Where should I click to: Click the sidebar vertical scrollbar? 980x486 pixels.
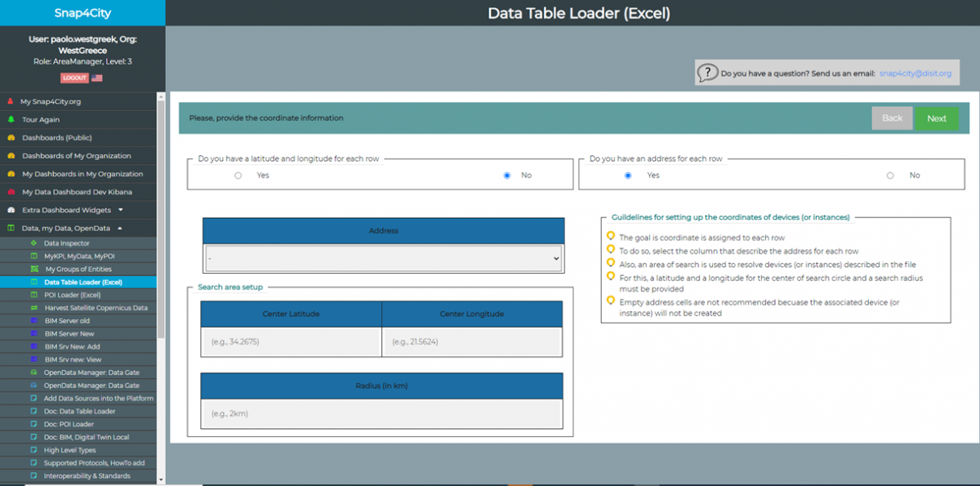coord(160,245)
